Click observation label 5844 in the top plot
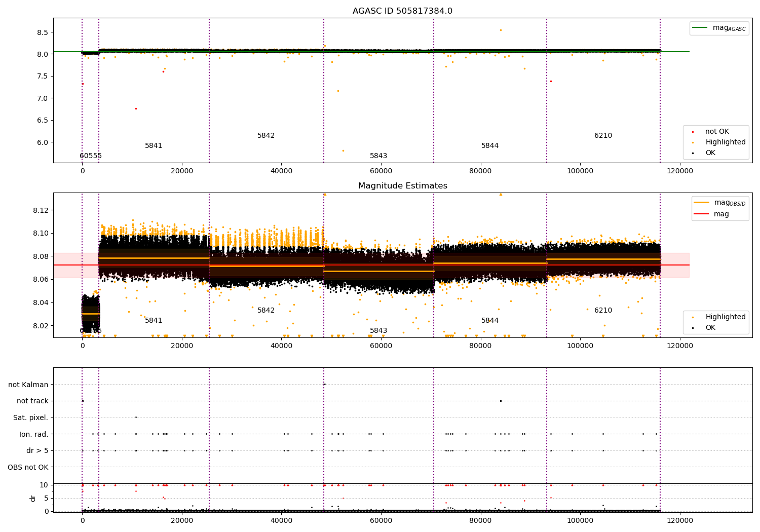This screenshot has height=532, width=760. (x=490, y=146)
